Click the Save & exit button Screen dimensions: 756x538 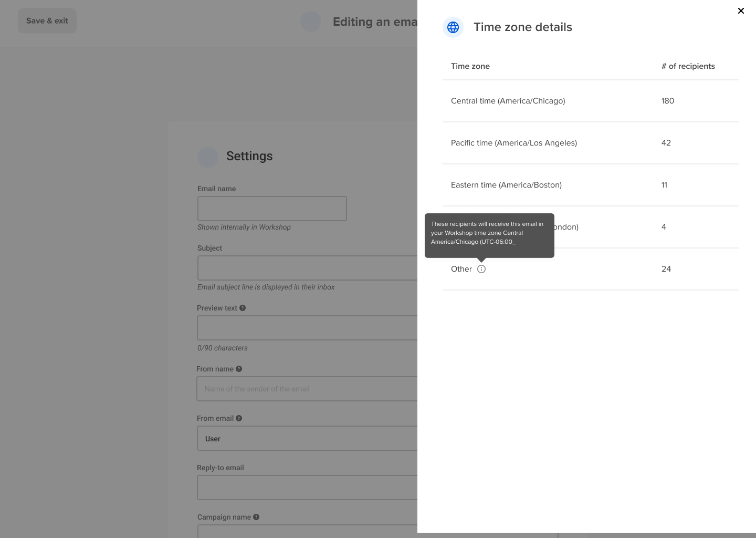[x=47, y=20]
